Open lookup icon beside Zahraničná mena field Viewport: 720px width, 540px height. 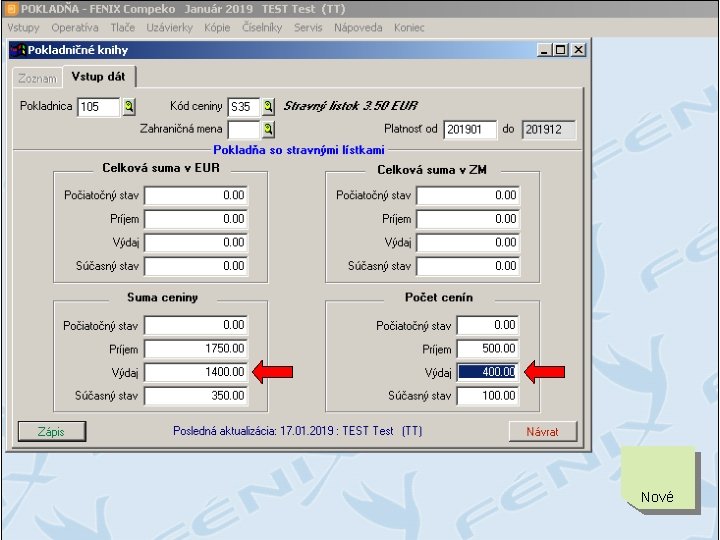(269, 129)
